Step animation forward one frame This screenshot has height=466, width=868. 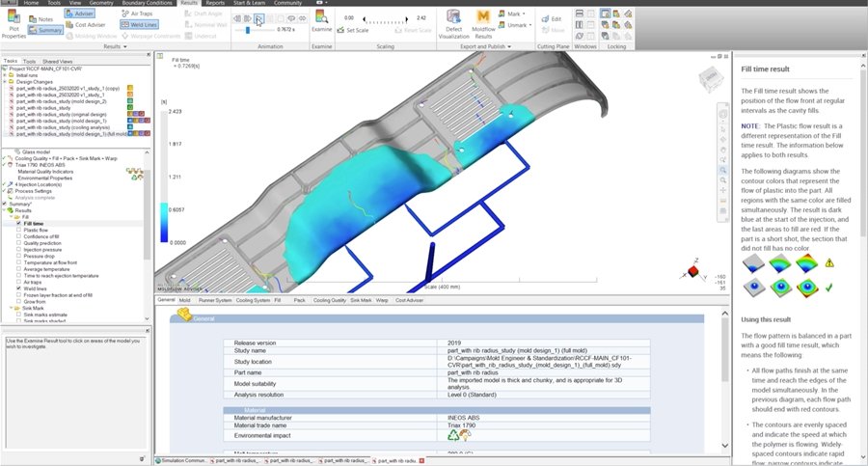tap(248, 18)
